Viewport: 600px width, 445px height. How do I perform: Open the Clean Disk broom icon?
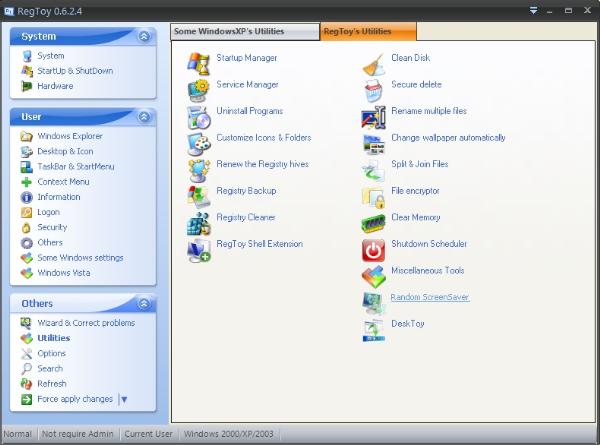373,64
